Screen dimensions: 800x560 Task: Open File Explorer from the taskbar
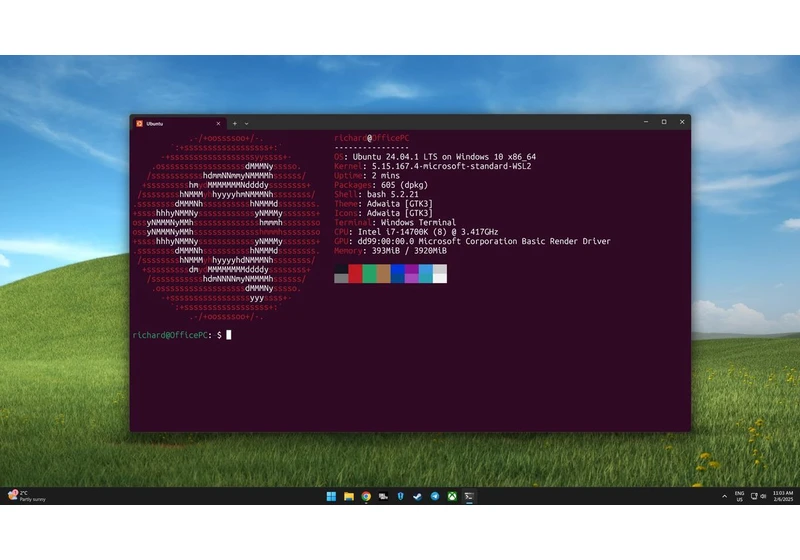tap(348, 496)
